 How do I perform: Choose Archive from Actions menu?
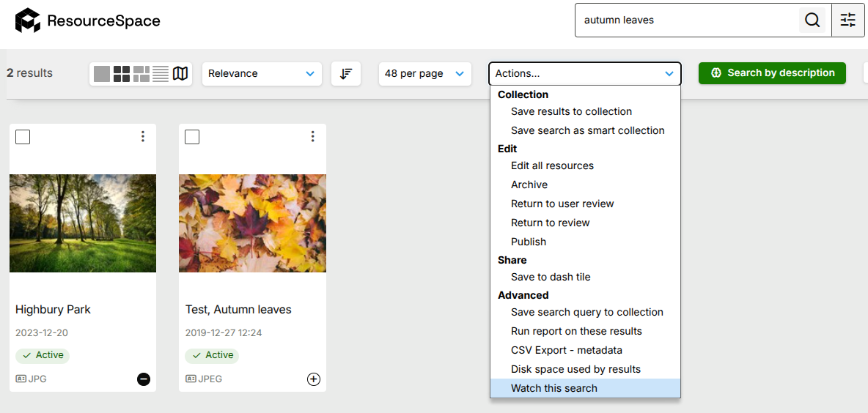tap(585, 185)
